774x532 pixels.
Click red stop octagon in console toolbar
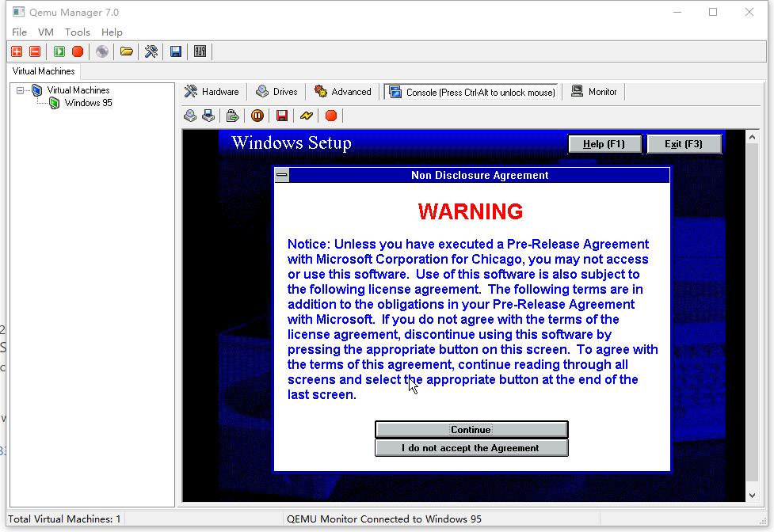[x=331, y=116]
